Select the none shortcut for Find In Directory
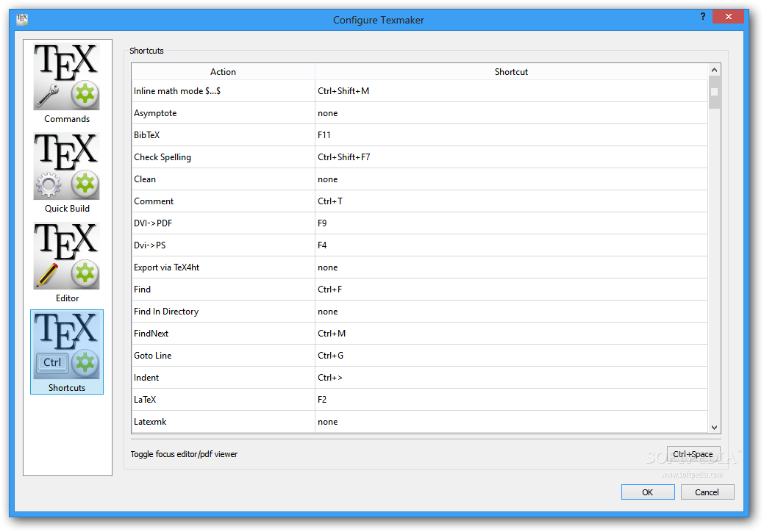Image resolution: width=764 pixels, height=532 pixels. click(x=511, y=312)
